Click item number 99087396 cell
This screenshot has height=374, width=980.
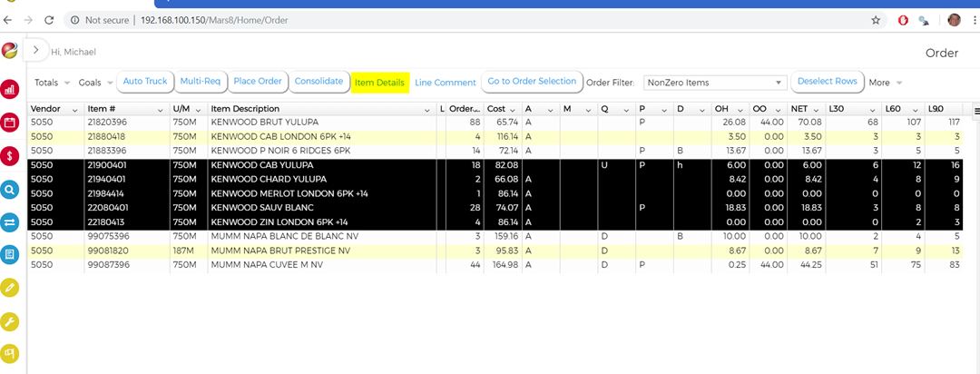[128, 265]
